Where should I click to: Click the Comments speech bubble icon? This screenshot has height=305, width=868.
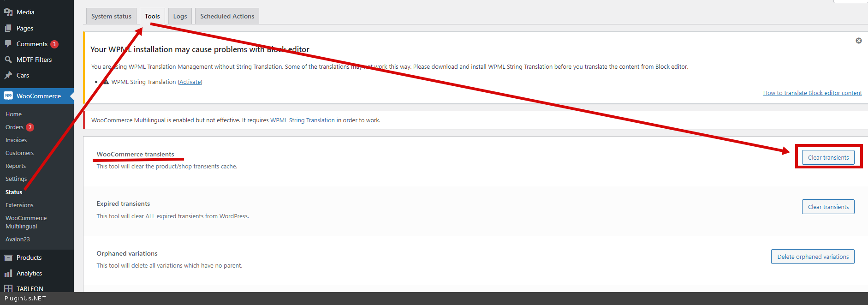point(8,44)
